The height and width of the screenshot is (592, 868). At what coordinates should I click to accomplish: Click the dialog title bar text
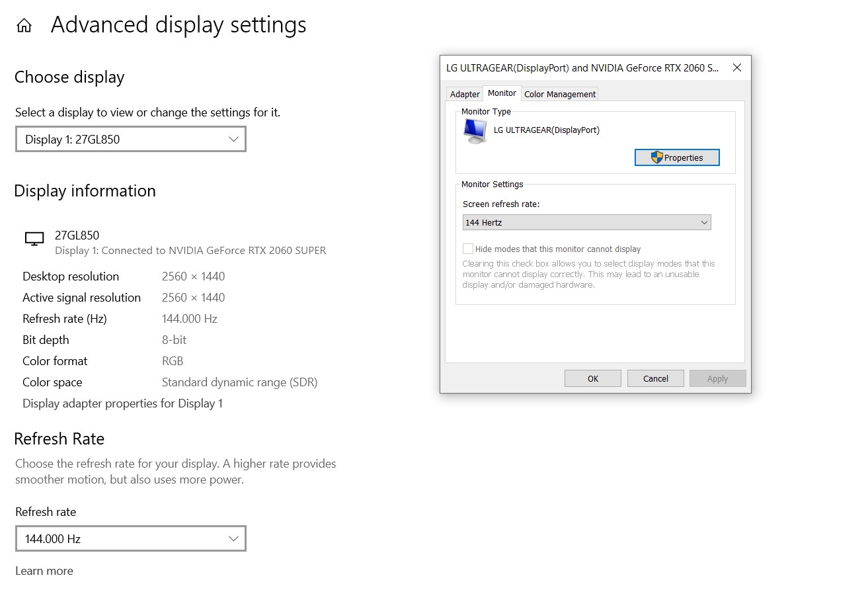coord(582,67)
